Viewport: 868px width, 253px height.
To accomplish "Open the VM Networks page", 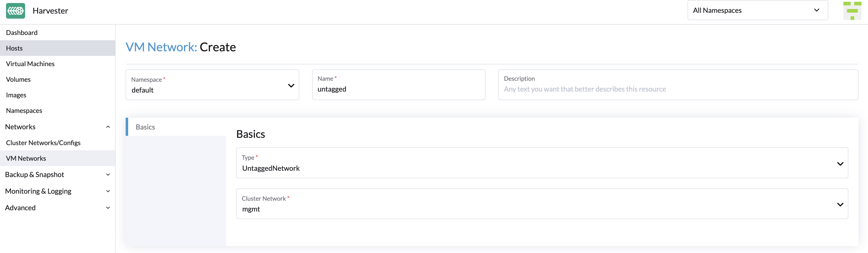I will 26,158.
